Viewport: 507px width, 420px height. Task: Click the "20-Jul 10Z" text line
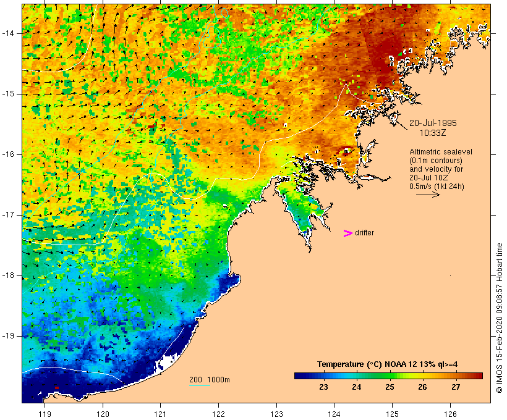(x=428, y=178)
